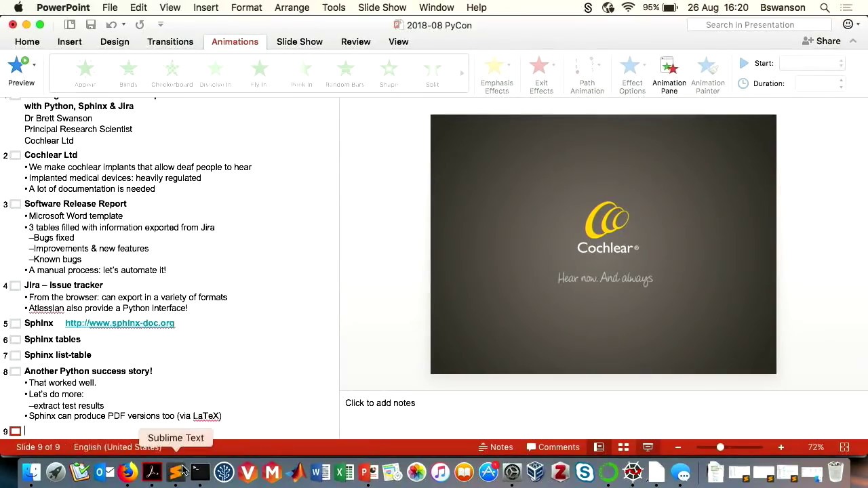
Task: Click the zoom slider handle
Action: [x=720, y=447]
